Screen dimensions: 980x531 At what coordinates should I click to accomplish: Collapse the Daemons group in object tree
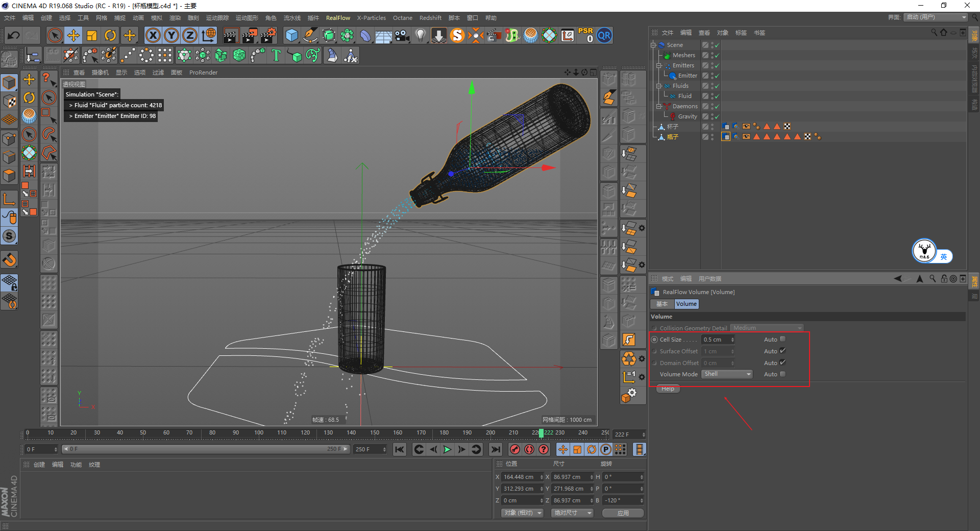click(x=659, y=106)
